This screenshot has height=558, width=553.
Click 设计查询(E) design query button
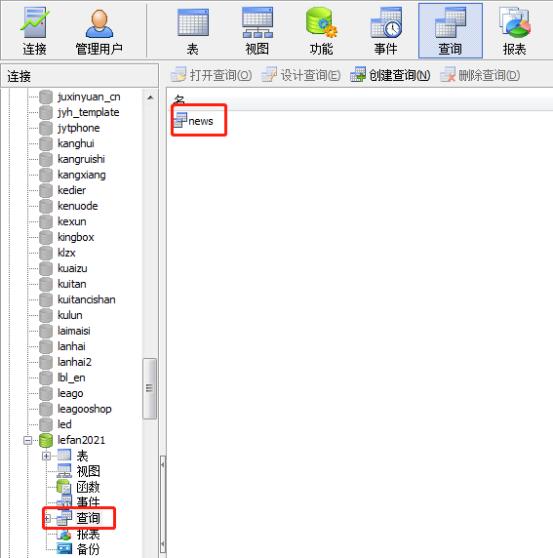[301, 75]
